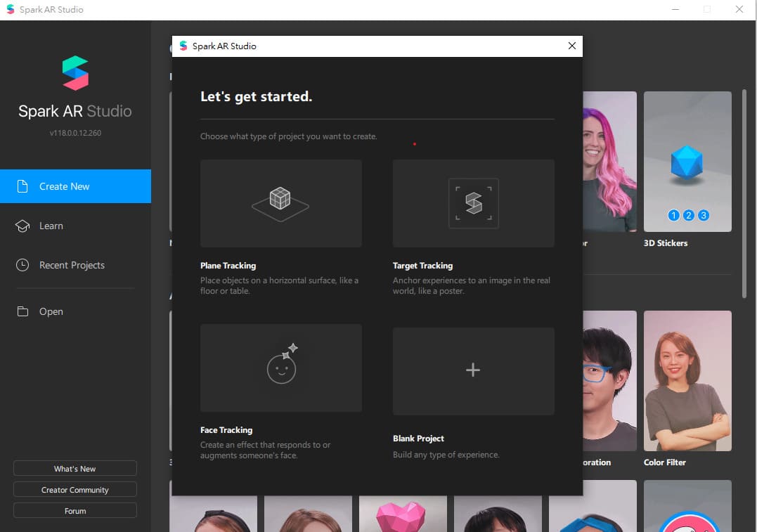Click the Target Tracking description text
The height and width of the screenshot is (532, 757).
click(x=472, y=286)
